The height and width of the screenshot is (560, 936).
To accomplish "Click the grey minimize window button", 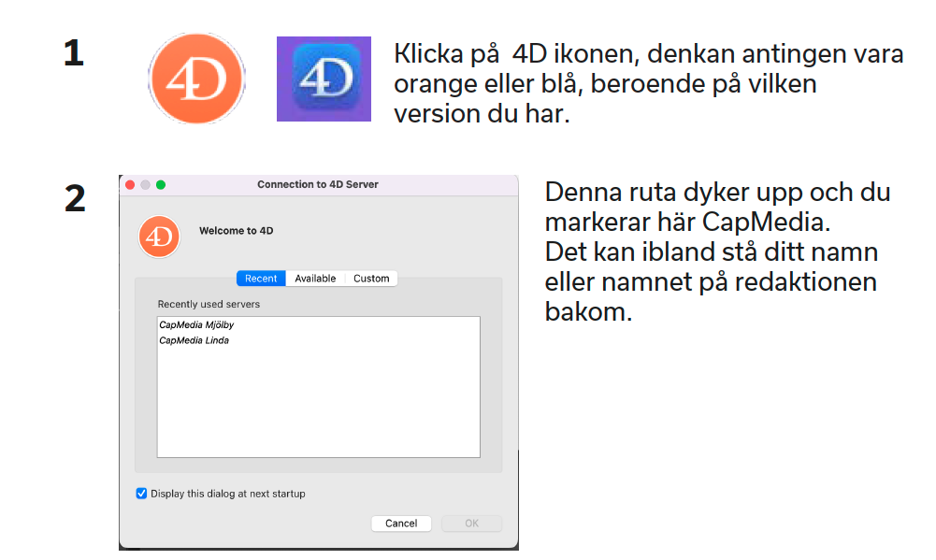I will (x=145, y=185).
